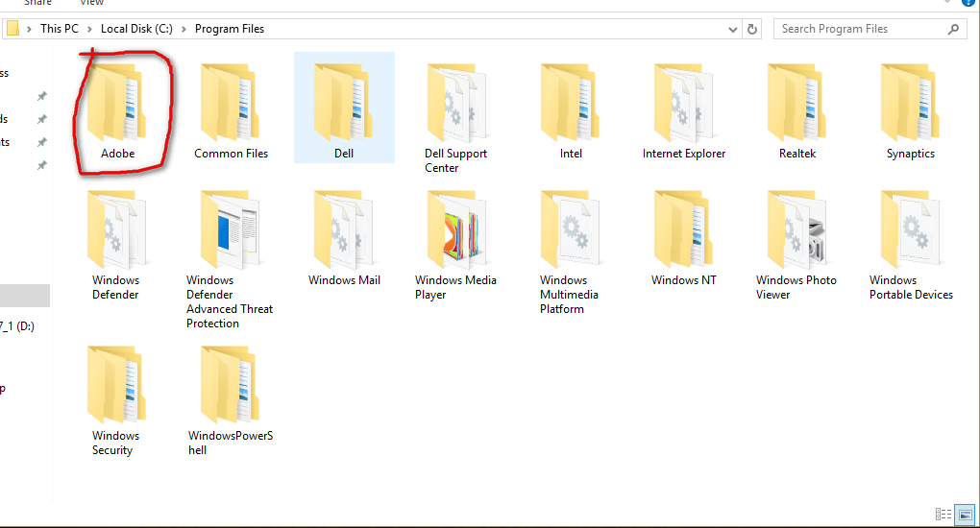Select the Windows Multimedia Platform folder
Image resolution: width=980 pixels, height=528 pixels.
[x=571, y=230]
